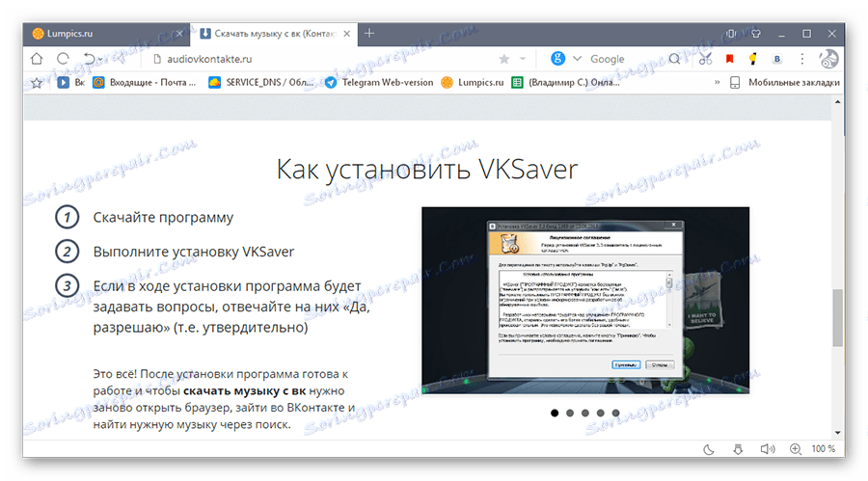Go back using the undo arrow

click(x=89, y=59)
